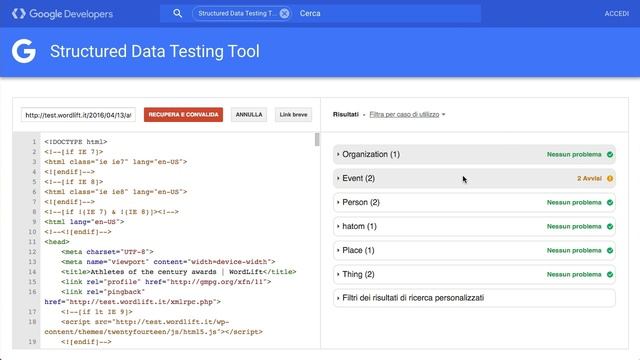
Task: Click the green check icon for Thing
Action: coord(610,275)
